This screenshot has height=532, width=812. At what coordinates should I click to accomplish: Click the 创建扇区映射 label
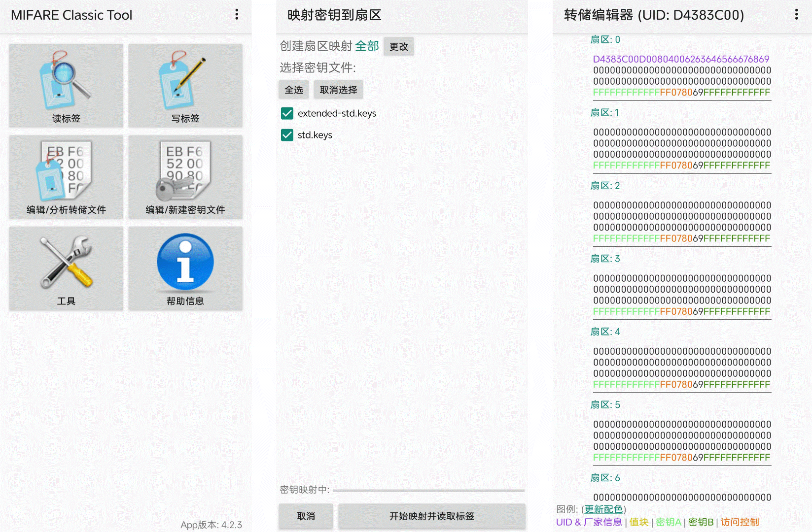click(x=316, y=46)
